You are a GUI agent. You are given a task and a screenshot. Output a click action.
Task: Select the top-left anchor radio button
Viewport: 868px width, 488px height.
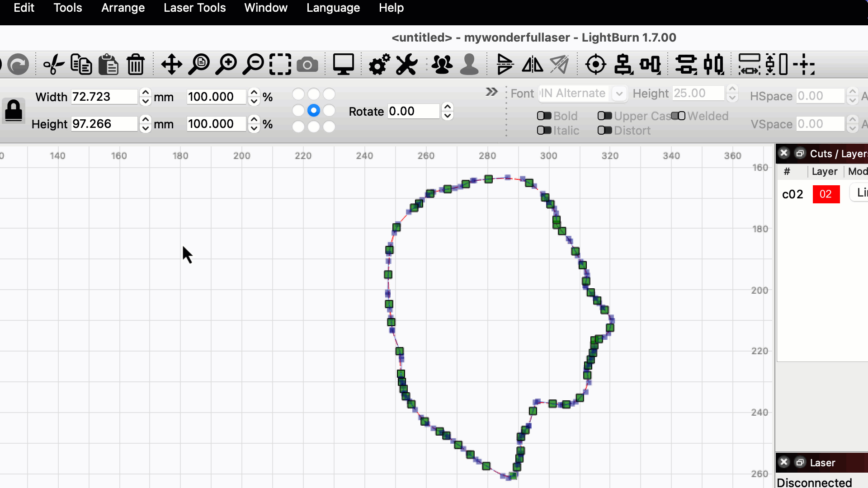click(298, 94)
